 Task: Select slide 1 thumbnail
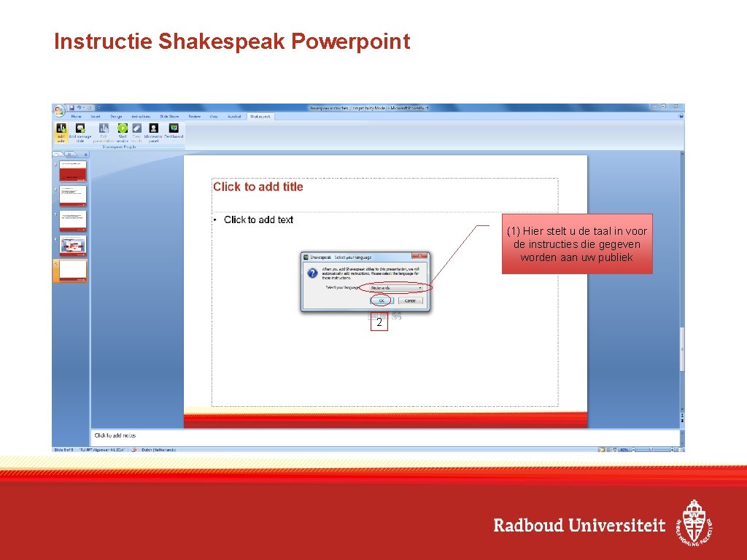[73, 171]
